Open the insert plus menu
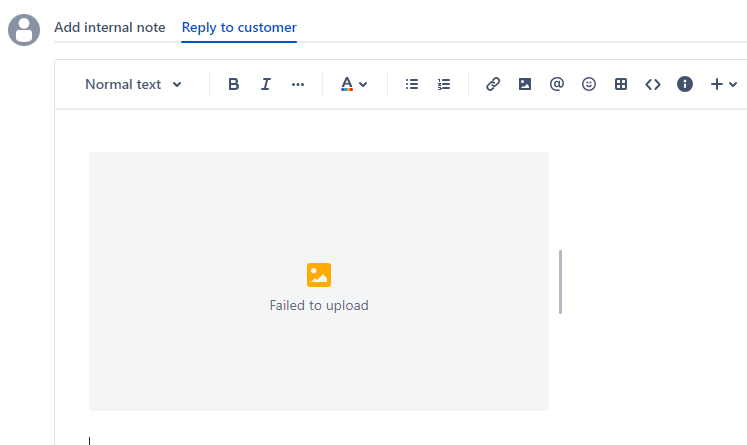 [724, 84]
